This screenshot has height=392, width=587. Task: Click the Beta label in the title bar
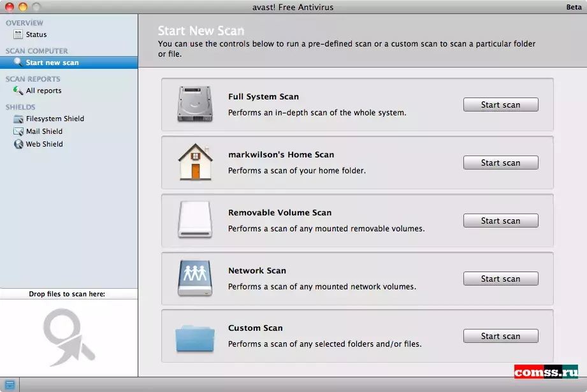[574, 7]
